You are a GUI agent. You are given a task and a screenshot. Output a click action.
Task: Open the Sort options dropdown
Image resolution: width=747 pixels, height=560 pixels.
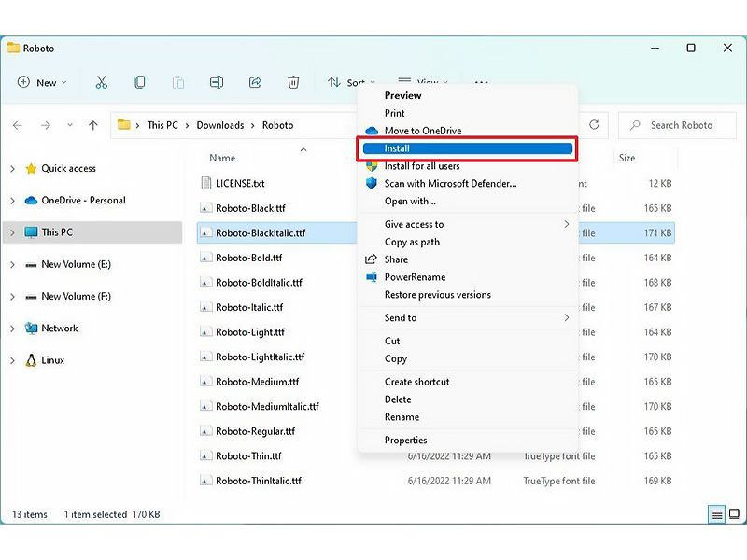351,82
